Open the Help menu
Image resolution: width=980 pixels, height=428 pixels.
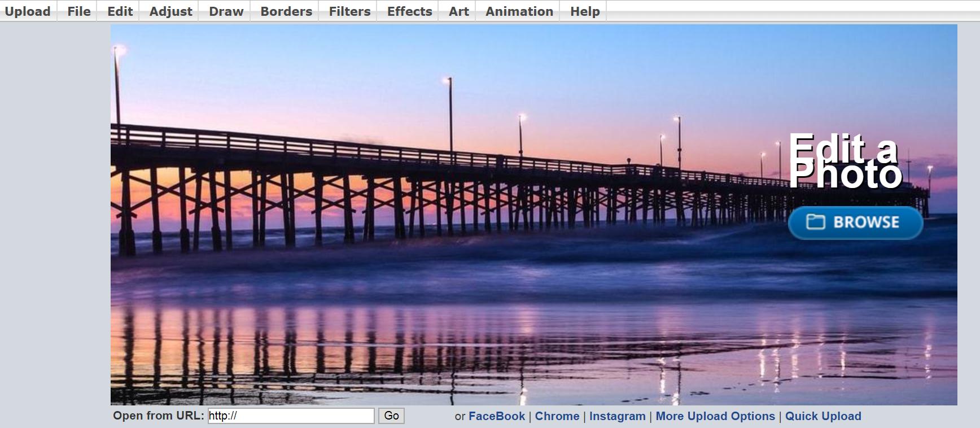(x=585, y=11)
